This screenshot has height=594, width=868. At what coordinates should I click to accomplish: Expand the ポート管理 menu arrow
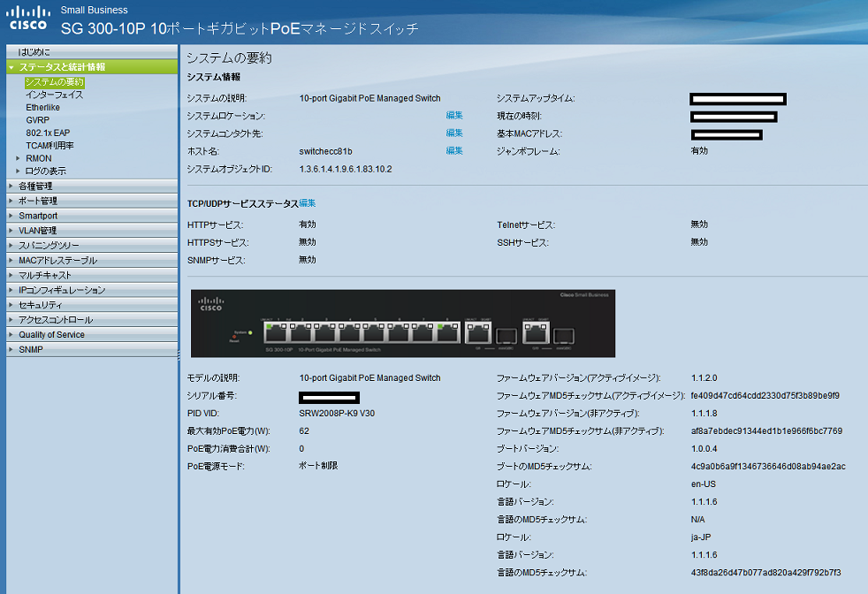click(x=11, y=201)
